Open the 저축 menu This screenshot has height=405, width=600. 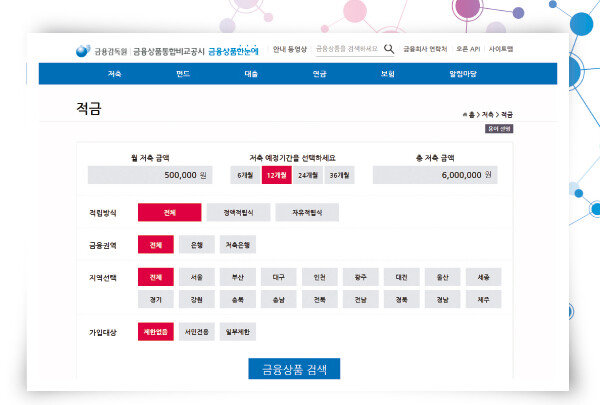(x=115, y=74)
